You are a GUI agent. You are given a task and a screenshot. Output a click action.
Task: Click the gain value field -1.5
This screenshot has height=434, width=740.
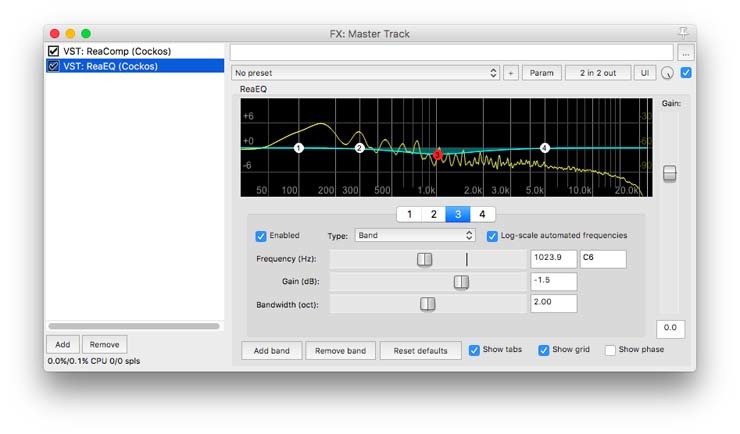pyautogui.click(x=554, y=282)
